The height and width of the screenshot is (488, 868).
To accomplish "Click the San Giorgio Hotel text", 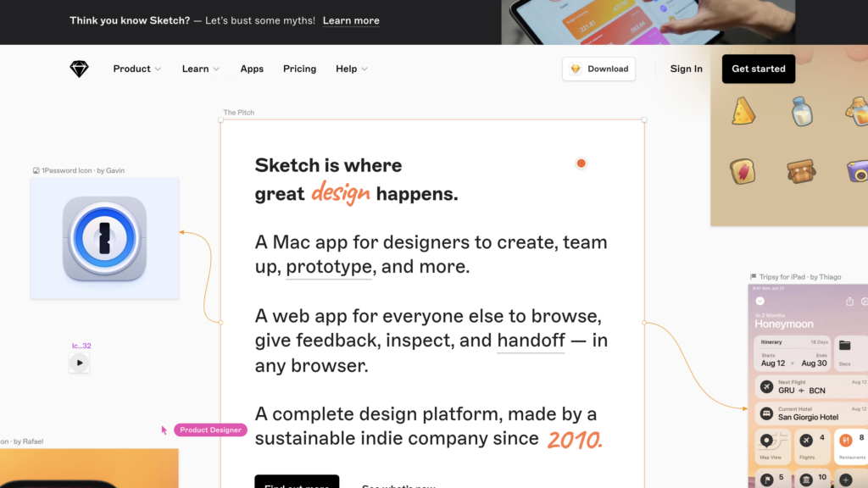I will click(x=808, y=417).
